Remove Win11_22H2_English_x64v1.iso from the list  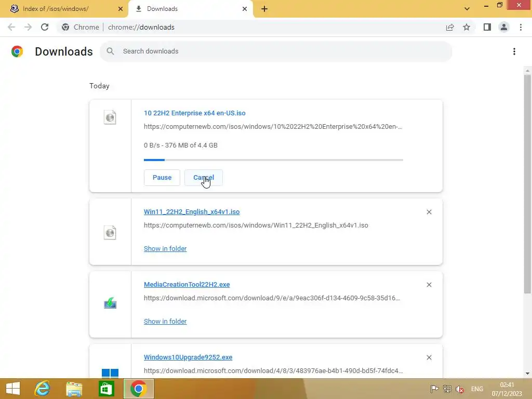tap(429, 212)
